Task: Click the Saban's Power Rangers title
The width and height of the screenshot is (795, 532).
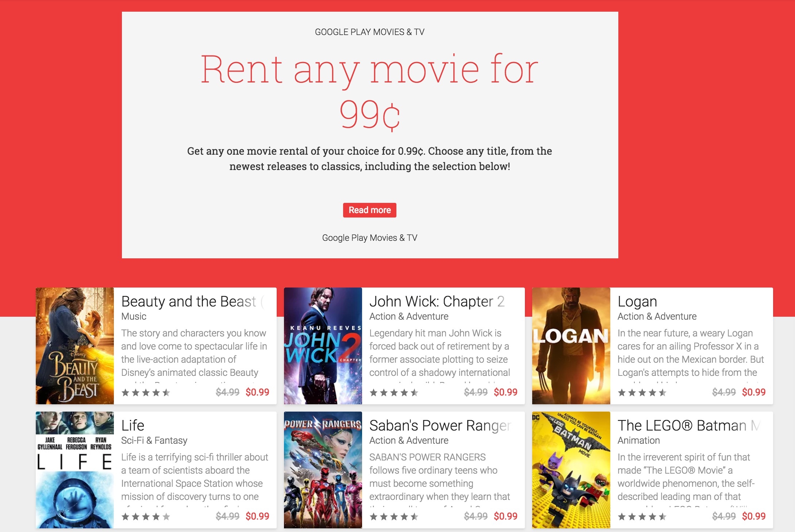Action: coord(440,426)
